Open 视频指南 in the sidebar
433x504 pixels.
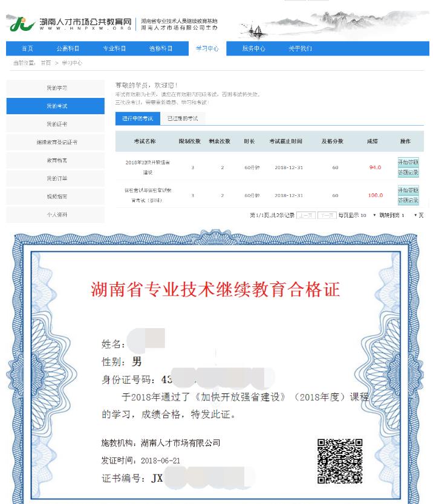point(55,196)
